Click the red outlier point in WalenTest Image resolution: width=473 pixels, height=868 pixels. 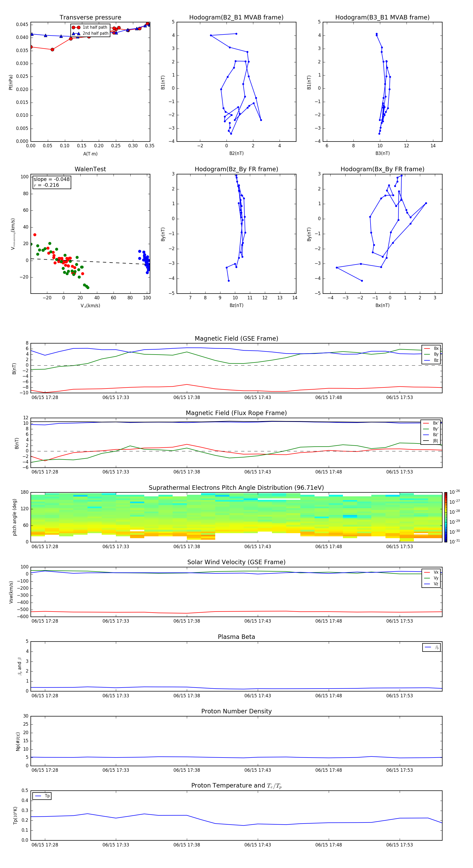click(x=35, y=235)
